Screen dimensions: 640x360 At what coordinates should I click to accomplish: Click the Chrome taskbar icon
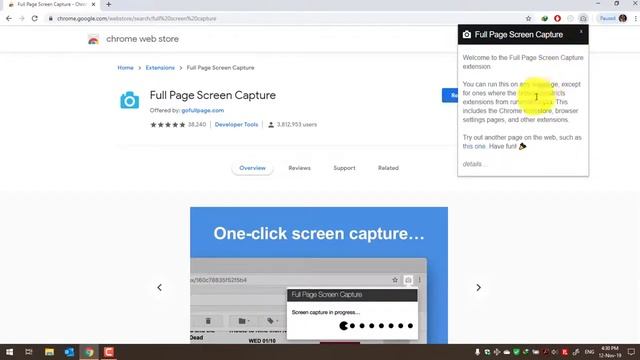(89, 352)
